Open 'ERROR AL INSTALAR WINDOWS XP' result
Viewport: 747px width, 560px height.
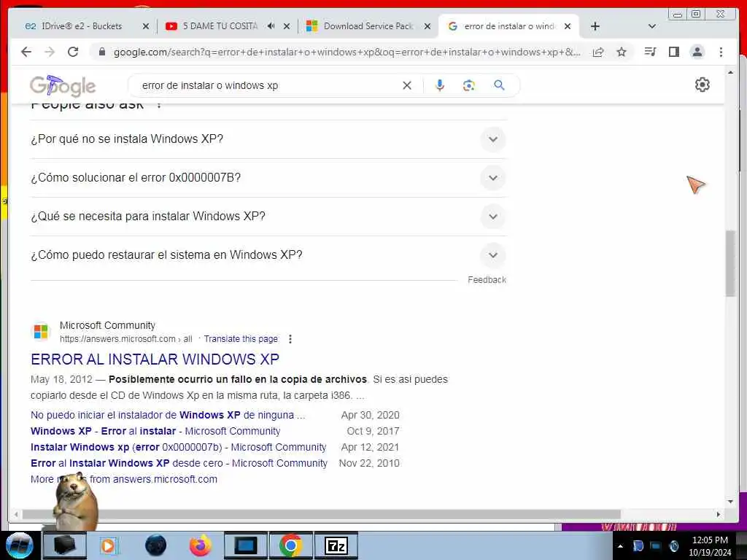click(x=155, y=359)
